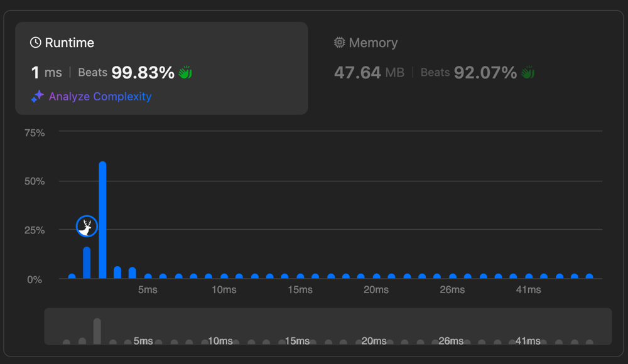
Task: Click the 75% y-axis label
Action: (35, 133)
